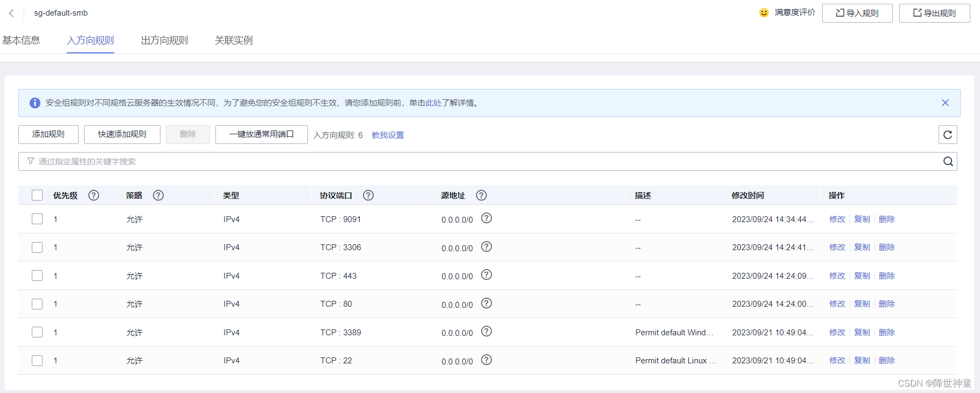Focus the keyword search input field
Image resolution: width=980 pixels, height=393 pixels.
click(x=487, y=161)
